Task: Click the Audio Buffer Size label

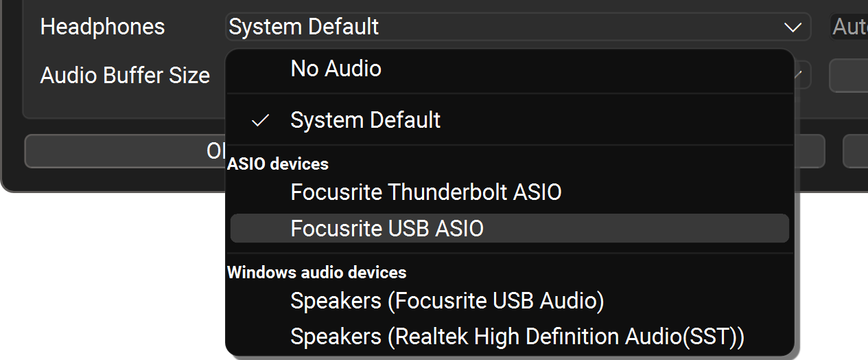Action: click(125, 76)
